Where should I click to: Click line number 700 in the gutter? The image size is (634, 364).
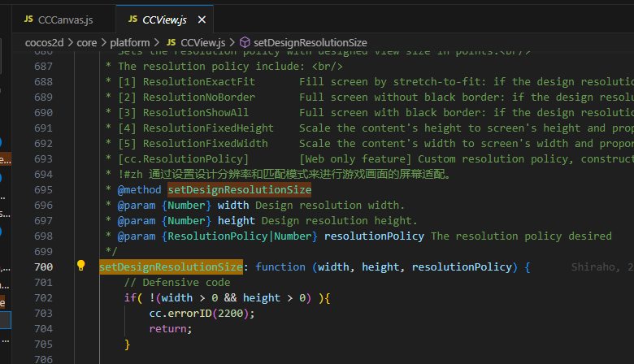(43, 266)
